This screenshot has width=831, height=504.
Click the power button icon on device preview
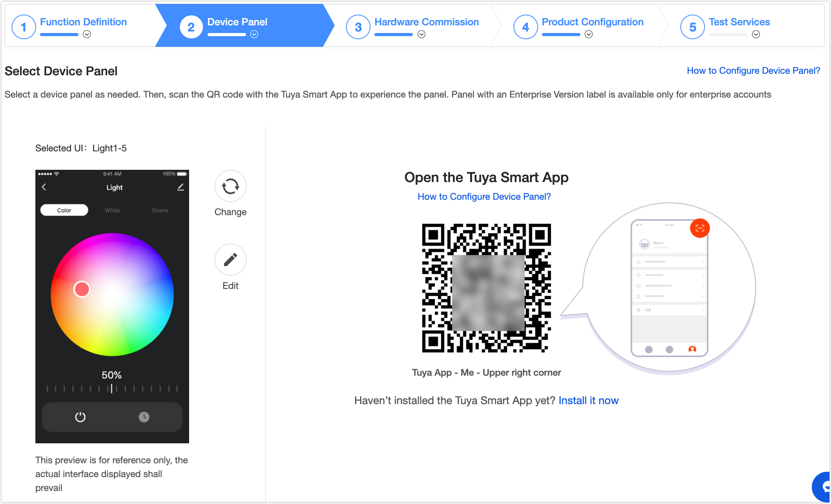point(80,416)
